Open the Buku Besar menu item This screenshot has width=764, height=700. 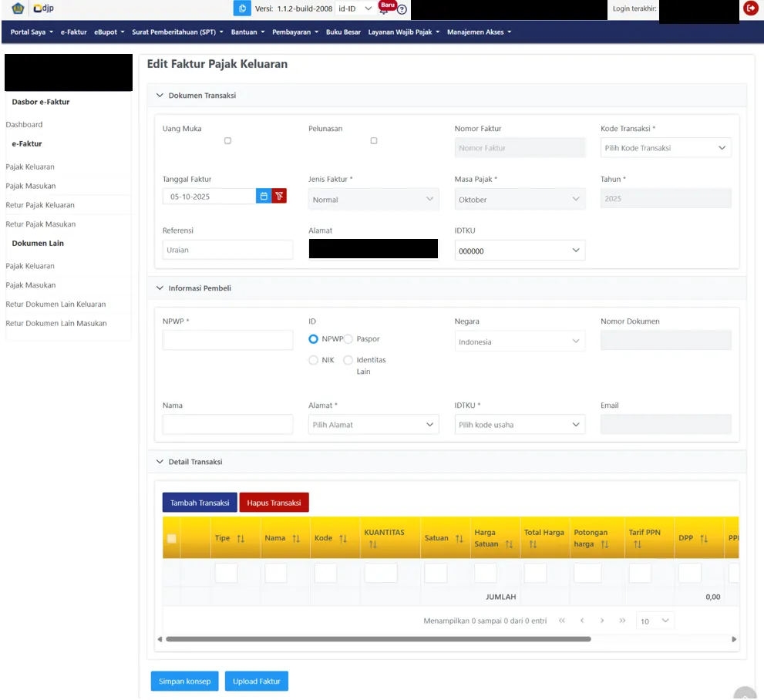(343, 32)
